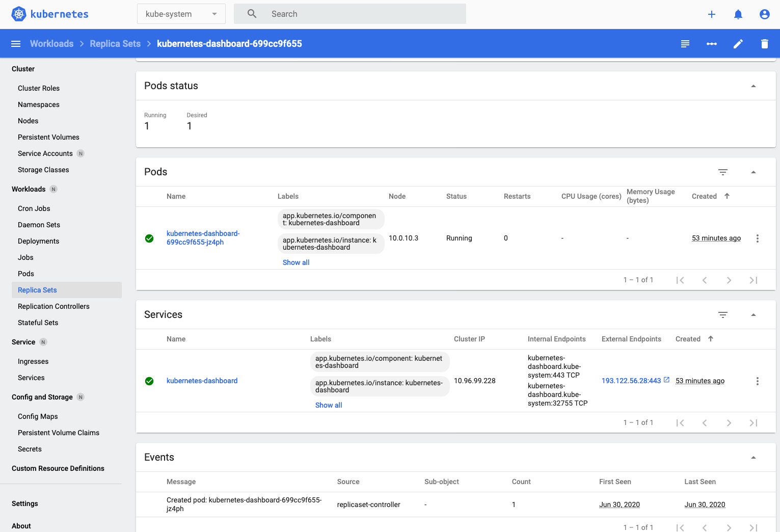The width and height of the screenshot is (780, 532).
Task: Go to last page in Pods table
Action: click(754, 280)
